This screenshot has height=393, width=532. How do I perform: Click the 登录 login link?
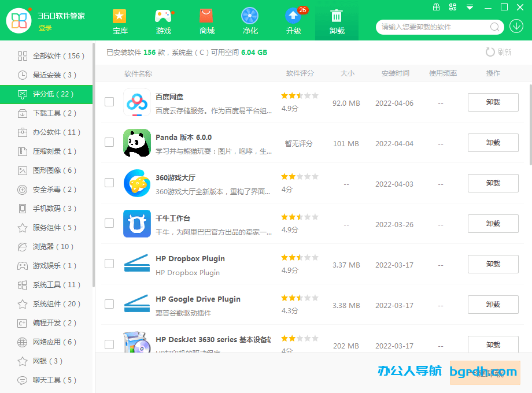coord(45,28)
